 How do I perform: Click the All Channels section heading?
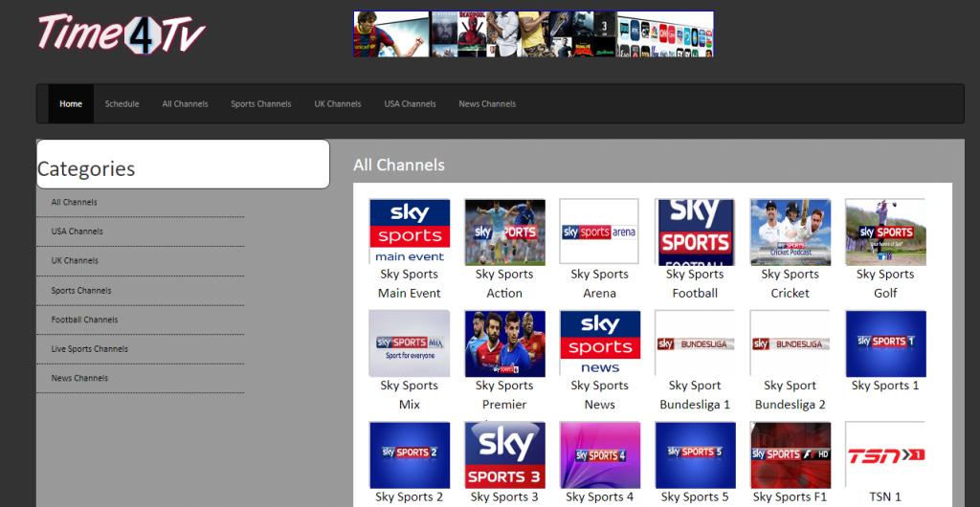point(399,165)
